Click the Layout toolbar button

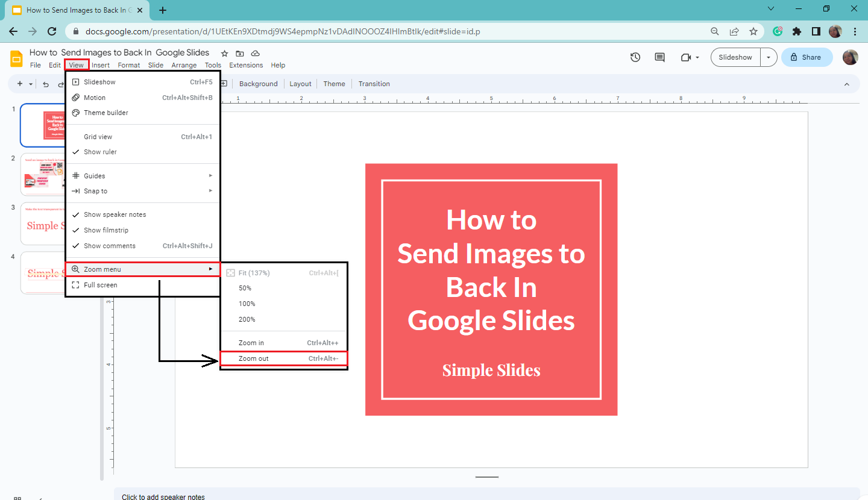pyautogui.click(x=300, y=84)
